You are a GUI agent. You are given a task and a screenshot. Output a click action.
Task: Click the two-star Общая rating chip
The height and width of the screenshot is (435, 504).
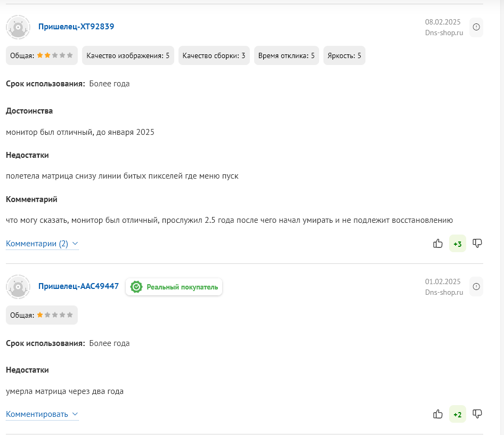coord(42,55)
